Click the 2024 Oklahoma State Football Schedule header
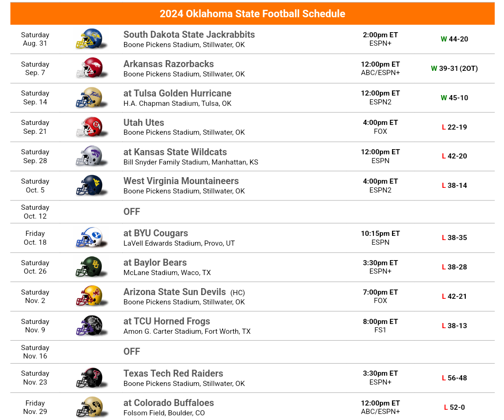Viewport: 504px width, 420px height. [252, 14]
